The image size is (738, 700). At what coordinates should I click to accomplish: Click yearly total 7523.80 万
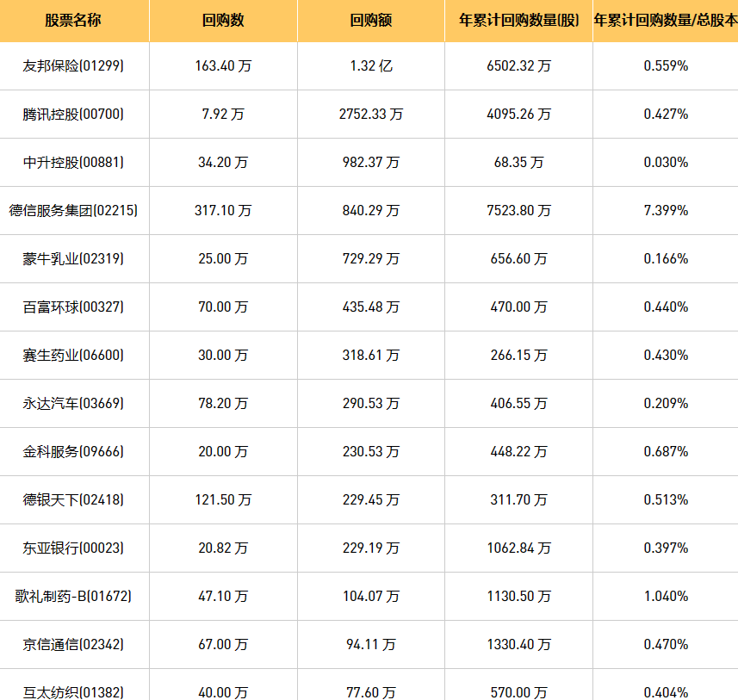518,210
